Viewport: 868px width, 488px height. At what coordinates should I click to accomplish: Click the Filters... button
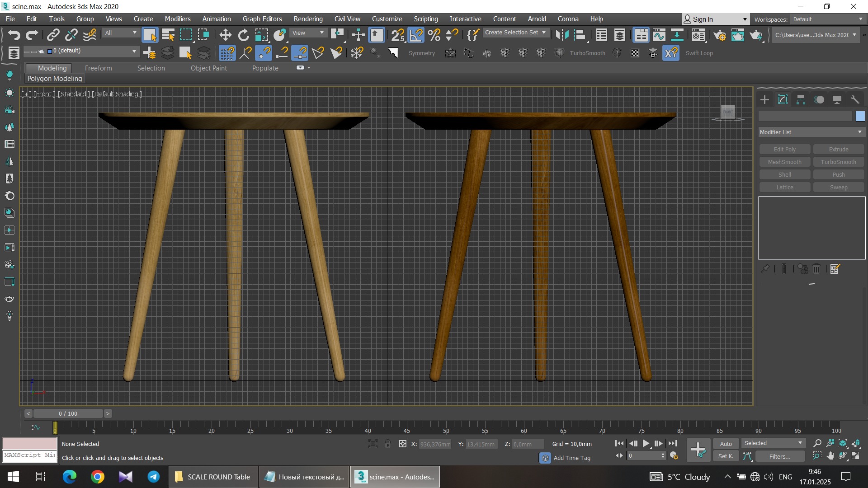[x=779, y=456]
